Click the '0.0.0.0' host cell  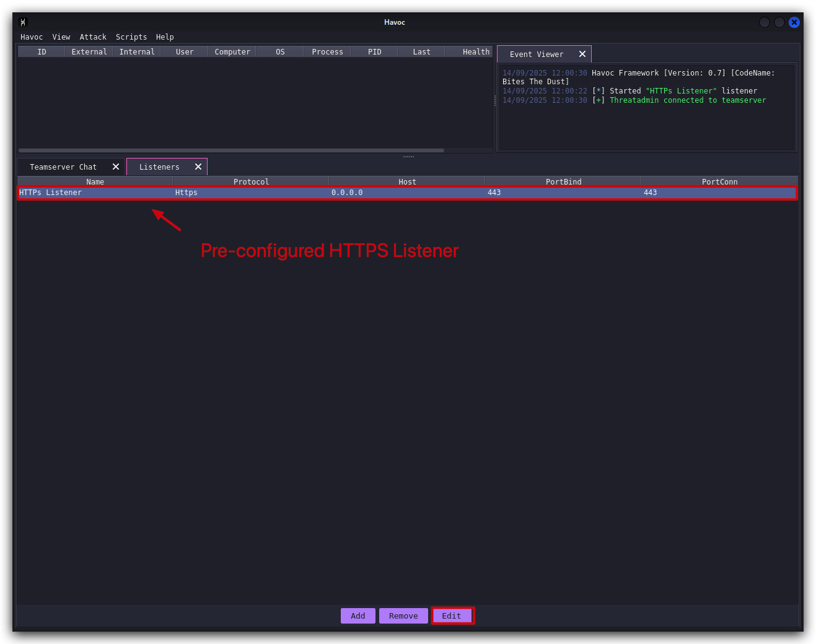click(407, 193)
